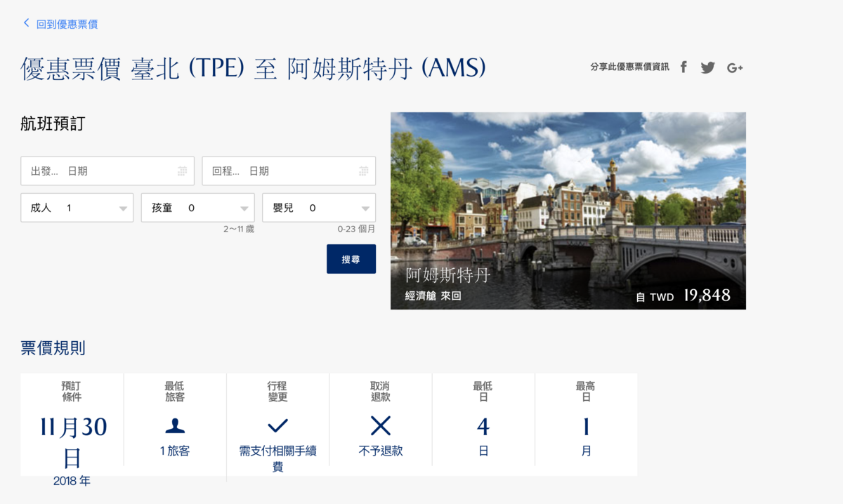Click the Amsterdam destination photo
The width and height of the screenshot is (843, 504).
pos(568,211)
